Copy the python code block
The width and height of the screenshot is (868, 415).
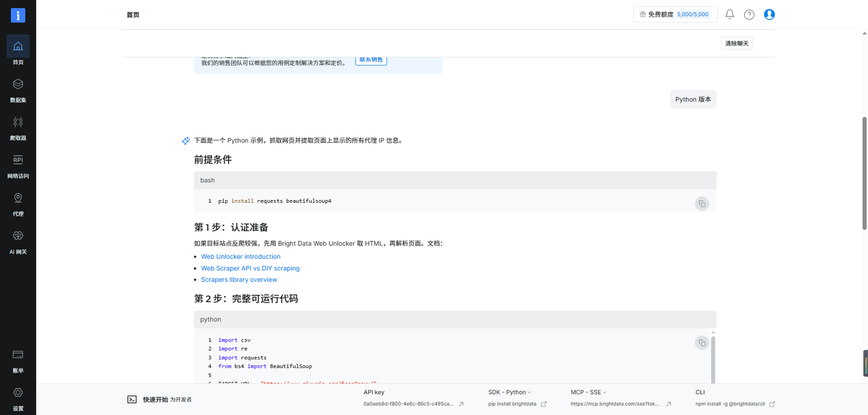pos(702,342)
